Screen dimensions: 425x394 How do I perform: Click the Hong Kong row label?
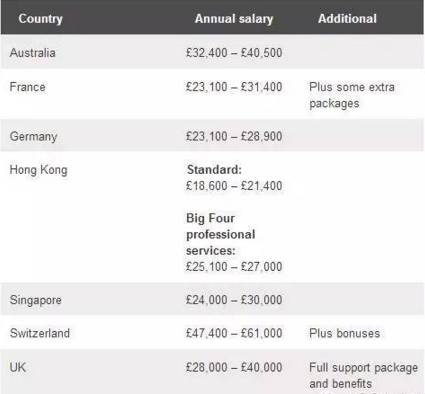point(39,170)
